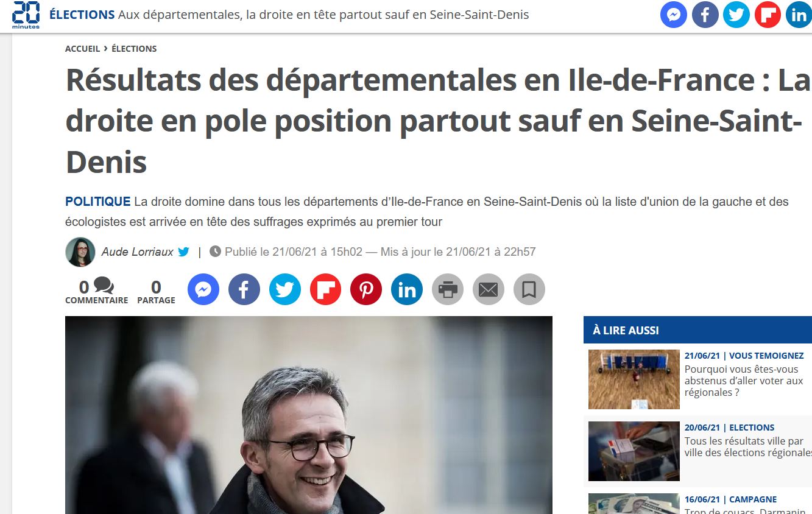View author Aude Lorriaux's page

point(137,252)
